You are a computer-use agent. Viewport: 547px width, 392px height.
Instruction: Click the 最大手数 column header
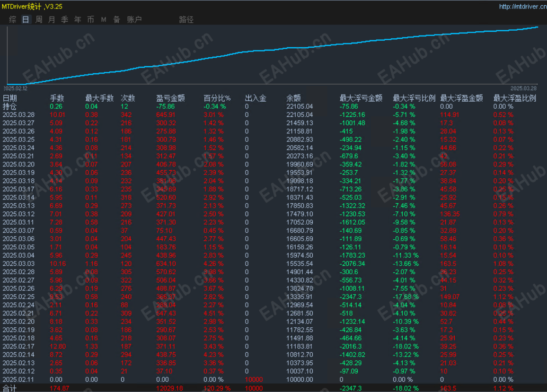point(99,98)
